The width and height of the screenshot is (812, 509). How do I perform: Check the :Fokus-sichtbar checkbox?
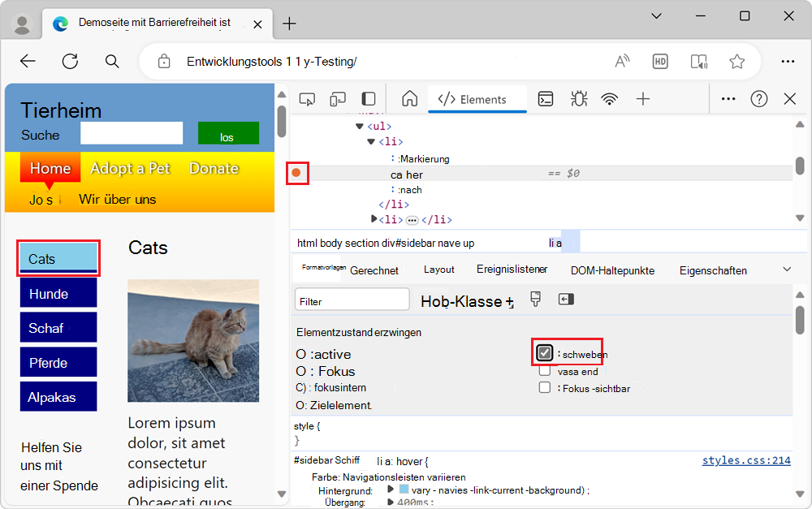pos(544,388)
